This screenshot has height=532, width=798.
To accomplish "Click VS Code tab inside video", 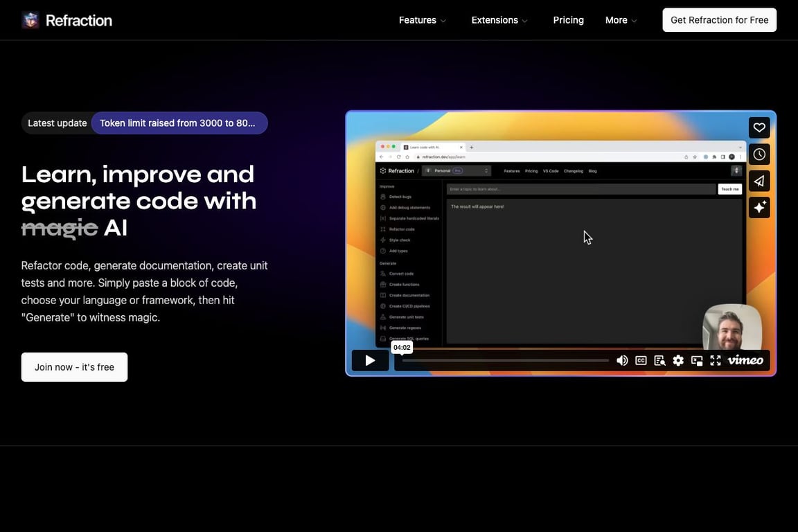I will tap(551, 171).
